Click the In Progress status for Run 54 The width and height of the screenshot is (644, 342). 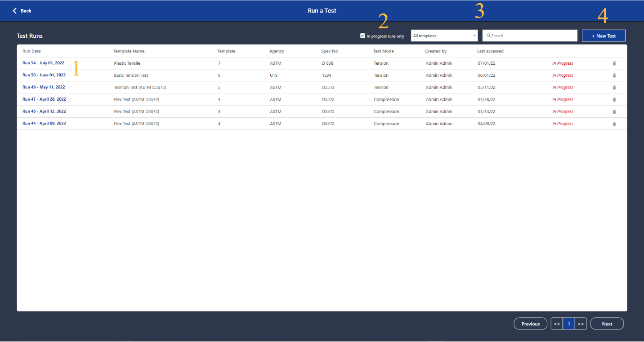pos(563,63)
